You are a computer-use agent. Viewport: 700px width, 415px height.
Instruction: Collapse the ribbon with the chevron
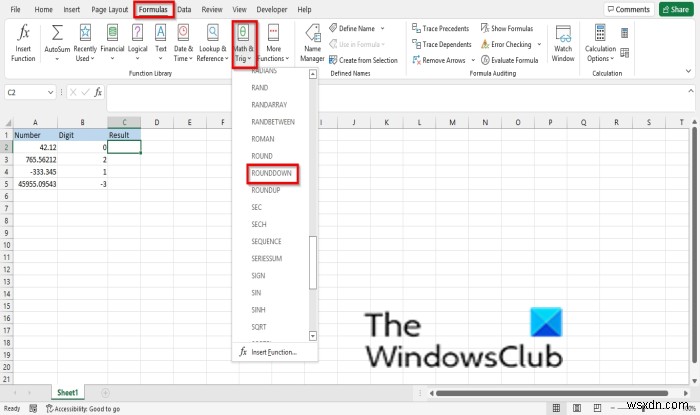(688, 71)
